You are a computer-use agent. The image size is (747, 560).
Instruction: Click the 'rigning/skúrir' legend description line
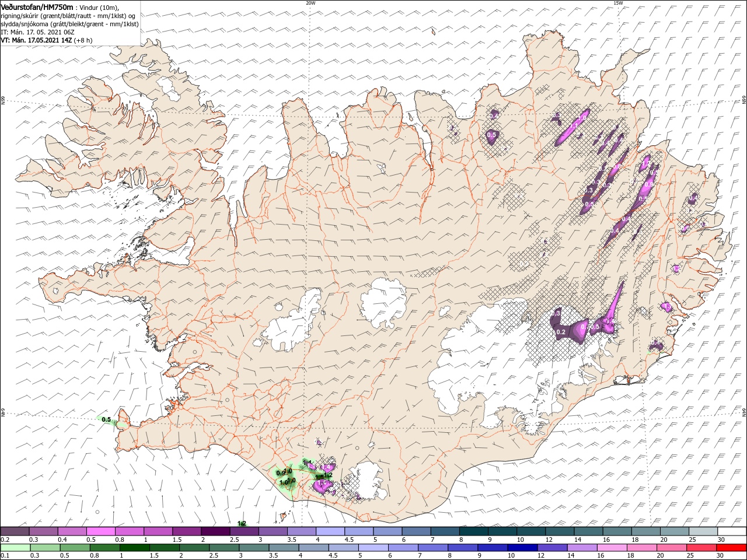(68, 15)
